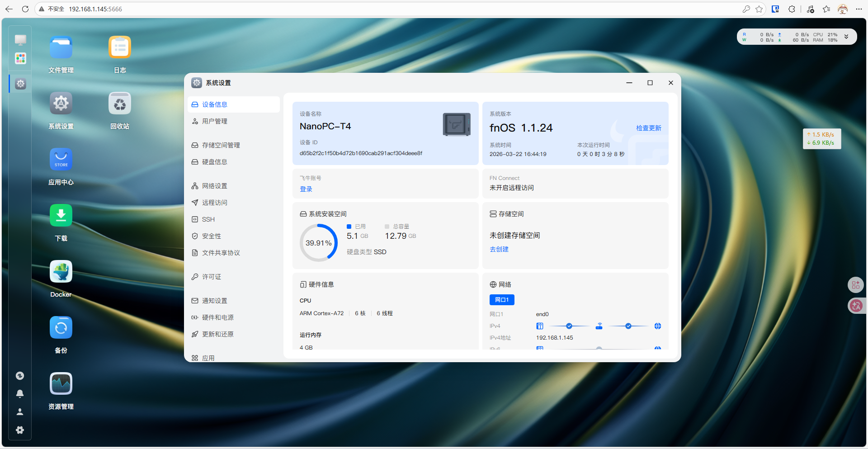Click the 192.168.1.145 IPv4 address value
This screenshot has width=868, height=449.
click(555, 338)
